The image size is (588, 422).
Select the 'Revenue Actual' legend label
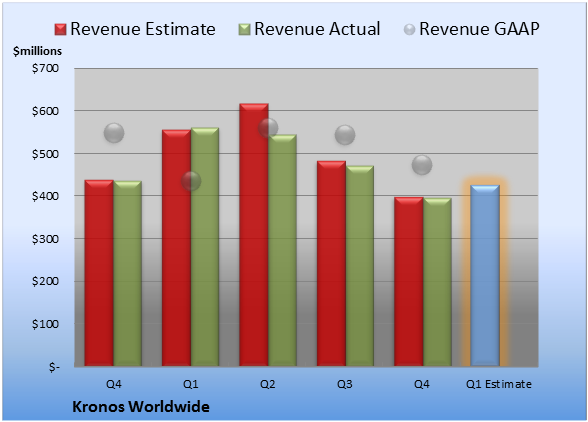[317, 29]
